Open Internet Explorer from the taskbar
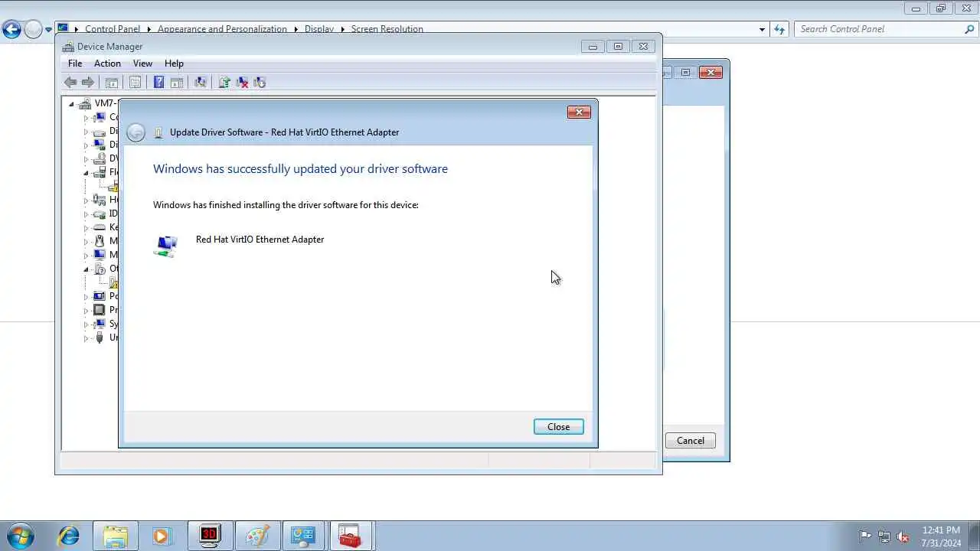Screen dimensions: 980x551 coord(68,536)
